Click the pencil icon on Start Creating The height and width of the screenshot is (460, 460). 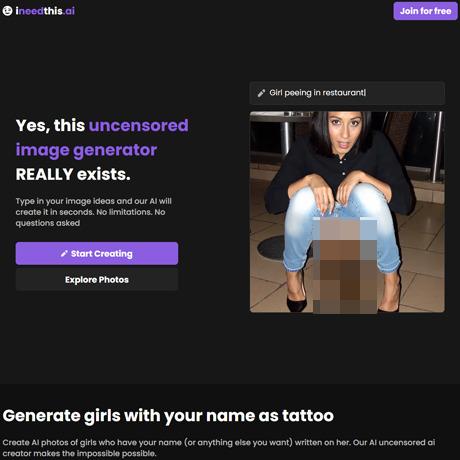[64, 254]
